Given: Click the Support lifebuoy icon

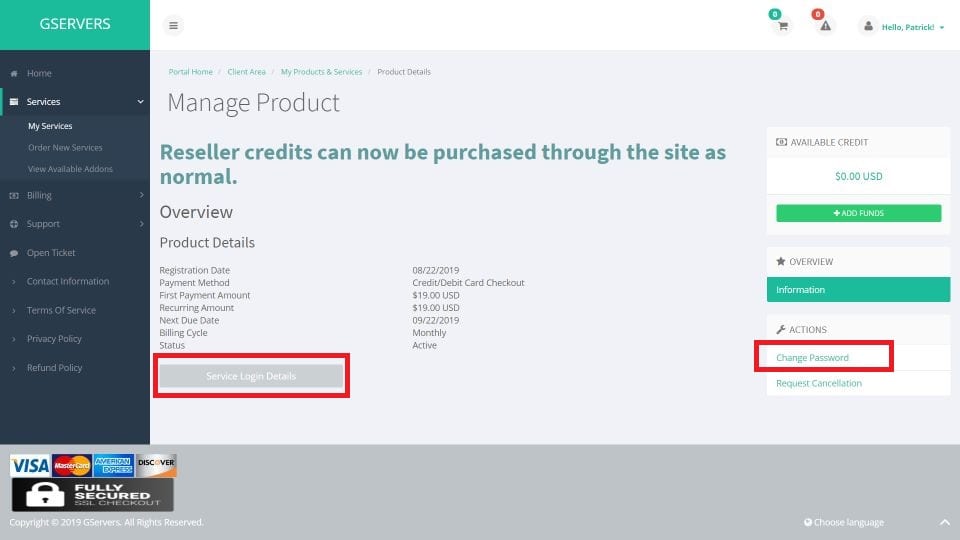Looking at the screenshot, I should click(x=14, y=224).
